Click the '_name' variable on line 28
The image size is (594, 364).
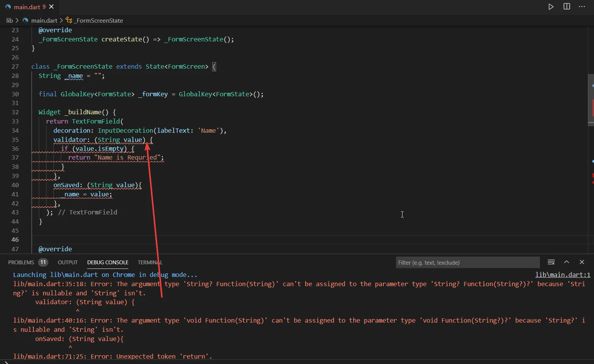(74, 76)
